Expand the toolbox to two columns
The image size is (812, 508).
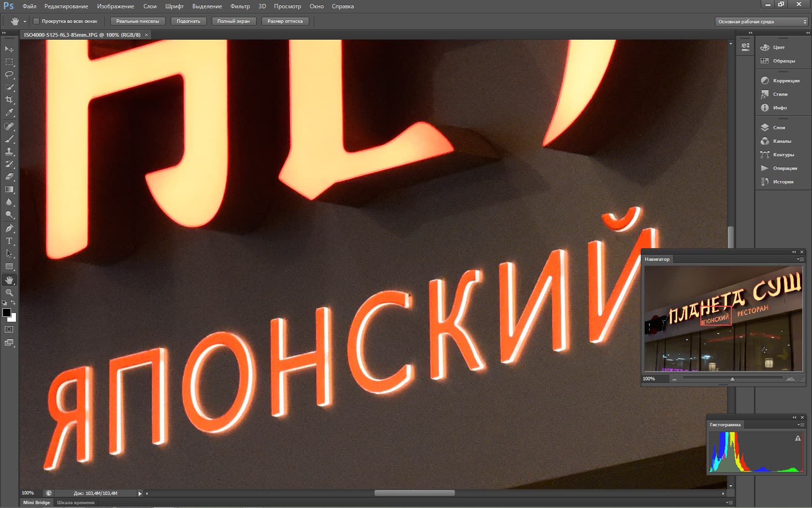pos(4,33)
